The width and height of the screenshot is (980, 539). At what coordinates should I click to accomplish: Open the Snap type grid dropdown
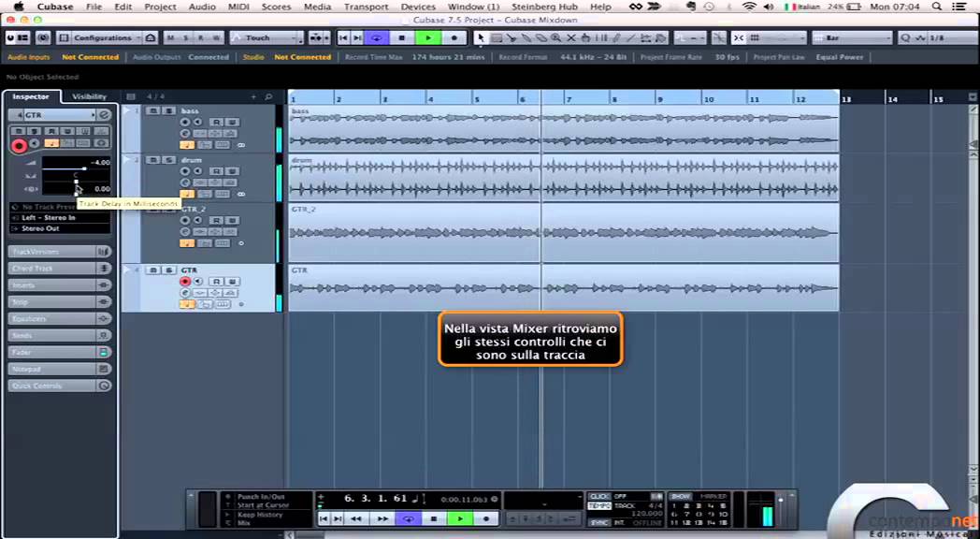coord(777,38)
